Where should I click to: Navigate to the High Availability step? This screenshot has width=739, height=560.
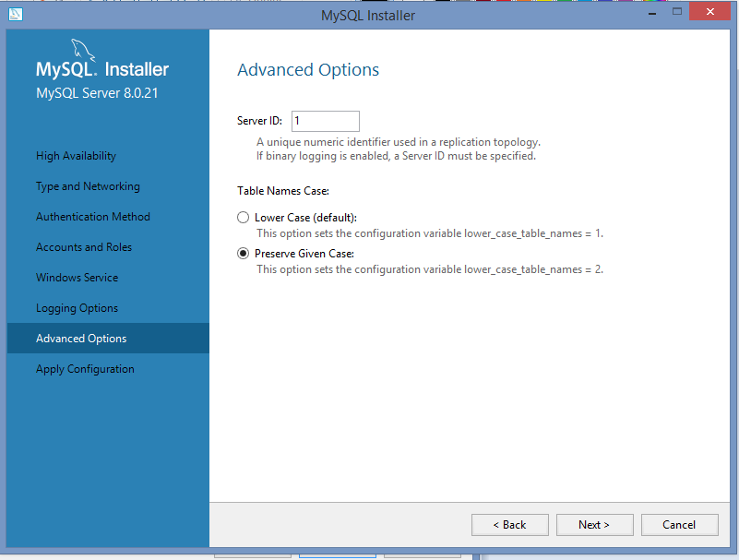[x=77, y=155]
